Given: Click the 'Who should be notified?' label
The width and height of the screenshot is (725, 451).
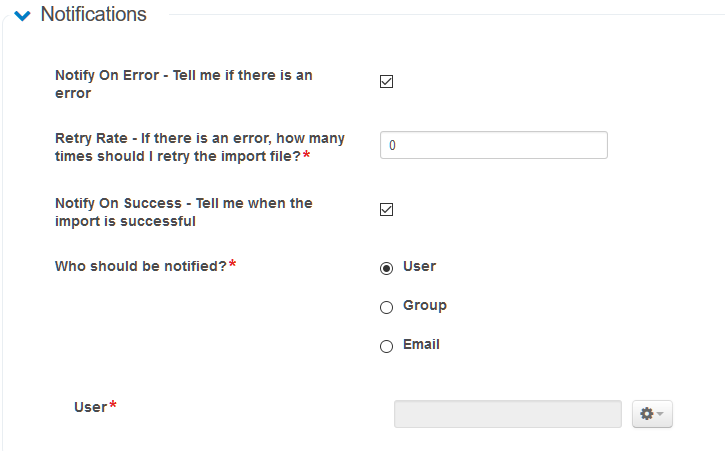Looking at the screenshot, I should coord(140,266).
